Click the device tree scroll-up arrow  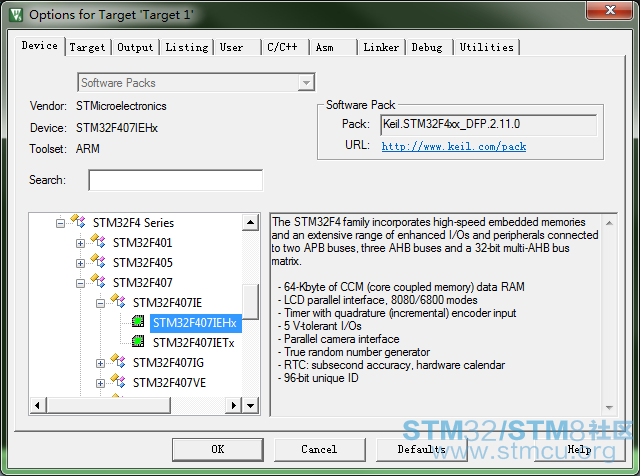click(251, 223)
